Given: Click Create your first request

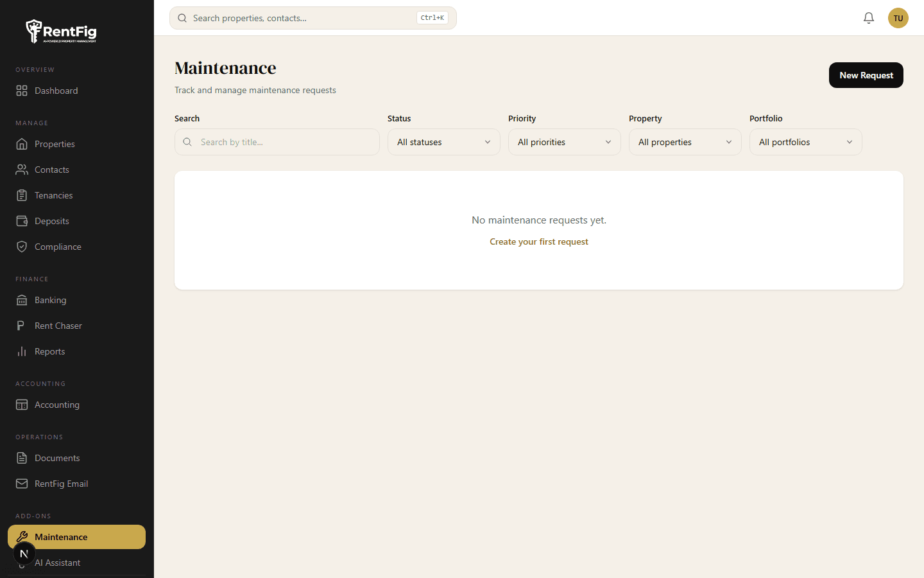Looking at the screenshot, I should coord(538,241).
